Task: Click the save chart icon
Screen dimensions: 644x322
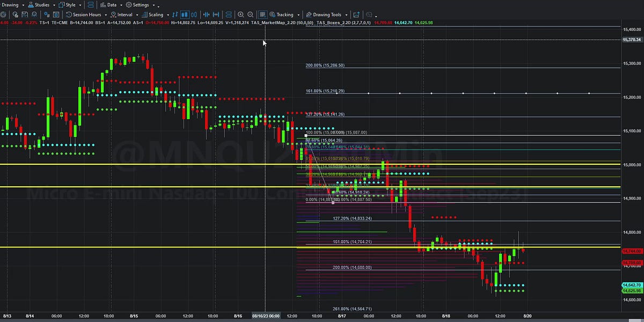Action: (24, 14)
